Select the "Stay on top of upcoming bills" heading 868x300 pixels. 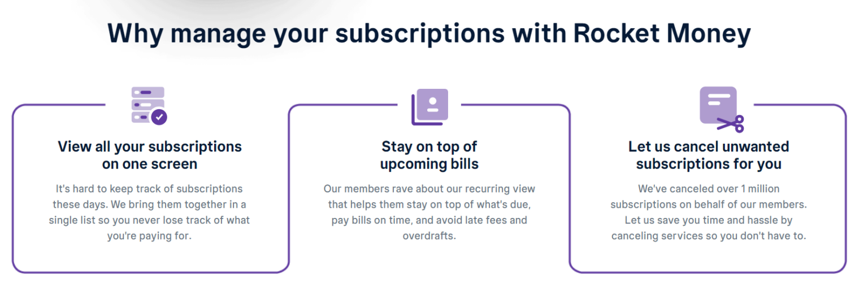(429, 155)
